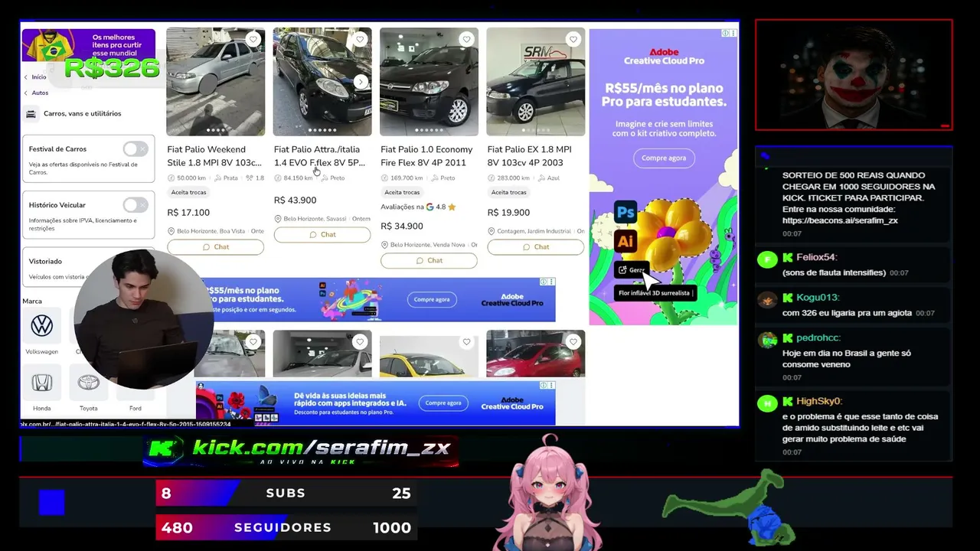
Task: Enable the Histórico Veicular switch
Action: coord(136,205)
